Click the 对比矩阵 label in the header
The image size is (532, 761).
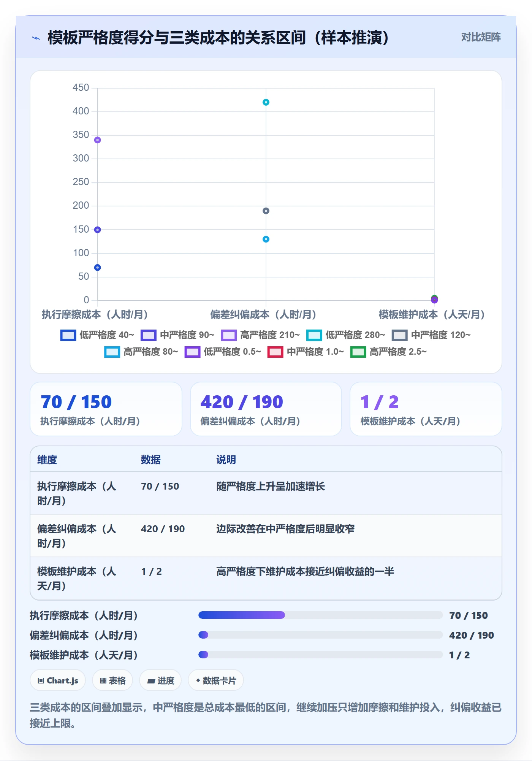coord(481,37)
